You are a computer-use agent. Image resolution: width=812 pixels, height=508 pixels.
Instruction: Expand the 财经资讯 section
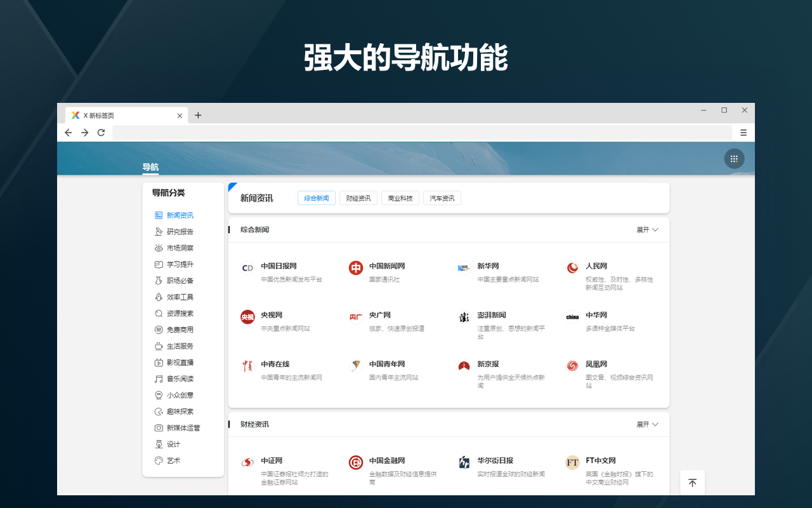point(646,424)
